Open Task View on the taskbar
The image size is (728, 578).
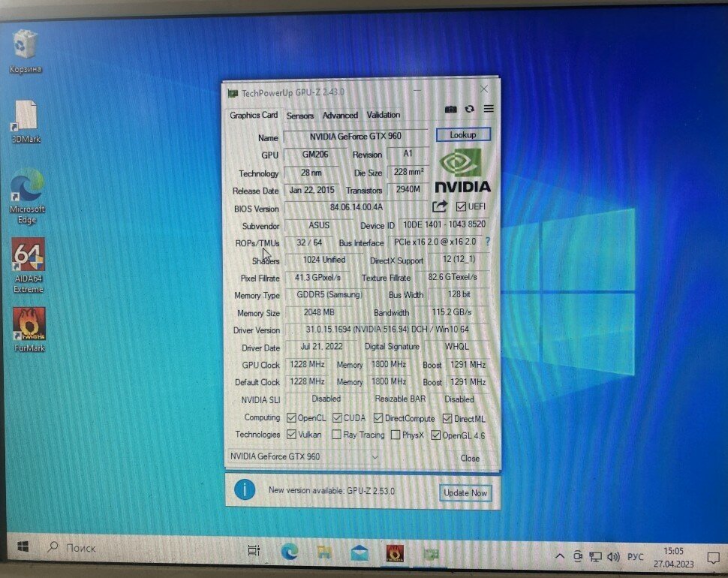tap(254, 550)
